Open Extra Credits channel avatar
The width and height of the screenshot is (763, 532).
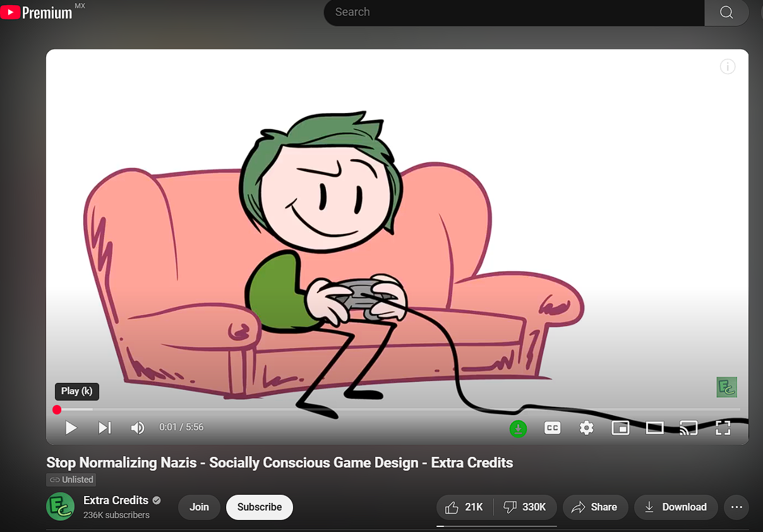(60, 506)
